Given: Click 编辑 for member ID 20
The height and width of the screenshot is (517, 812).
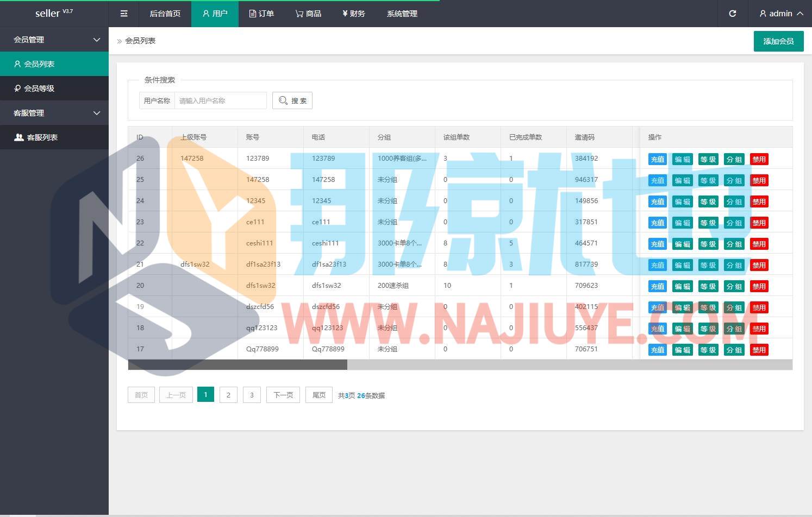Looking at the screenshot, I should tap(682, 286).
